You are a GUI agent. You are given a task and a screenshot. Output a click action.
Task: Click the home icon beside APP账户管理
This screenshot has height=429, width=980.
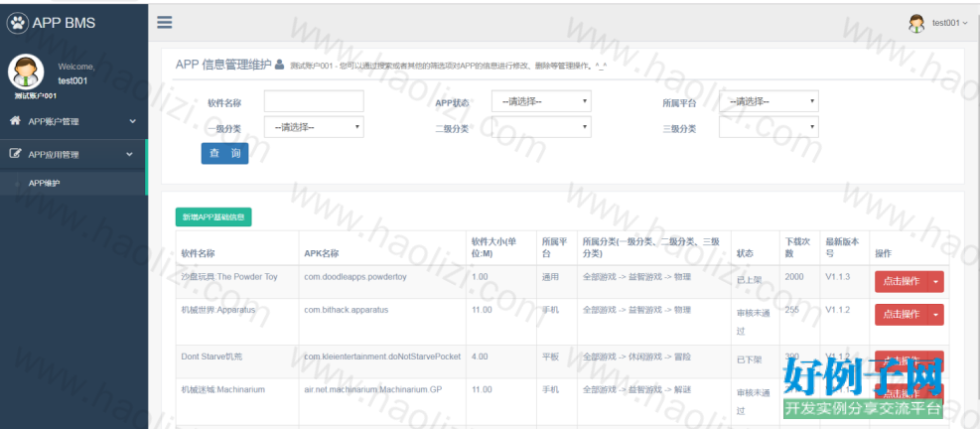tap(15, 121)
